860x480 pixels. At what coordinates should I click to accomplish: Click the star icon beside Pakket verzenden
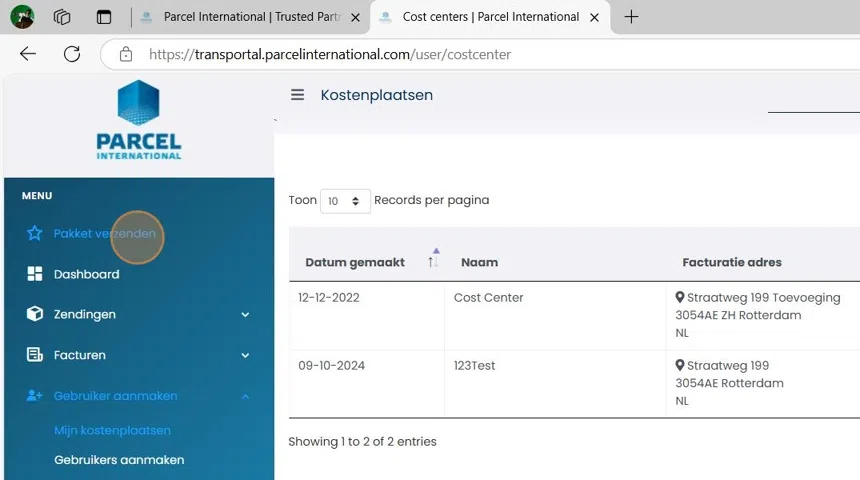click(35, 233)
